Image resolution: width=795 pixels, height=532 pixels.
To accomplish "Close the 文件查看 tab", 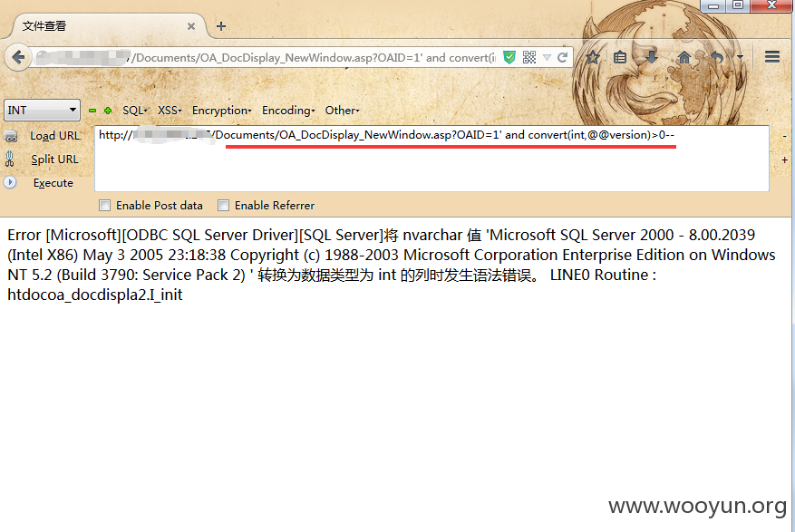I will [191, 26].
